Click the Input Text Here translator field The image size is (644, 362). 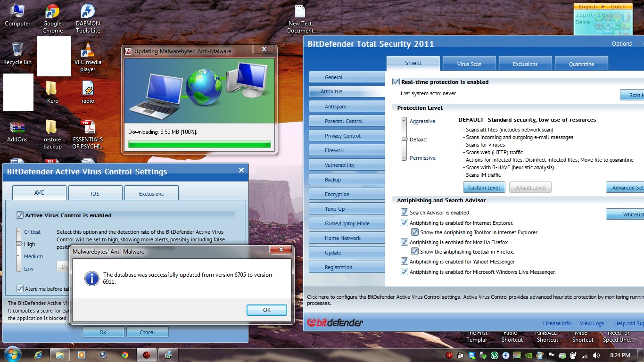603,22
